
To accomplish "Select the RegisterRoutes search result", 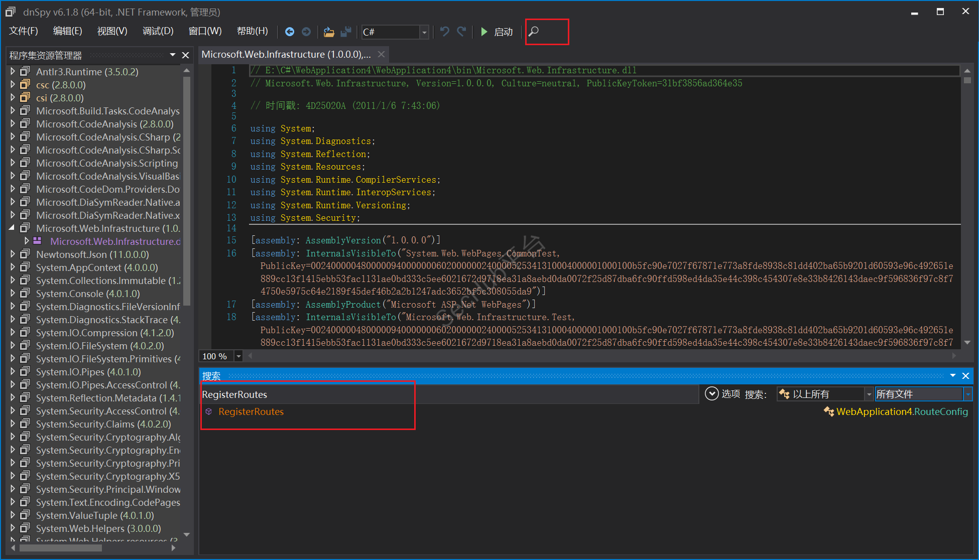I will [251, 412].
